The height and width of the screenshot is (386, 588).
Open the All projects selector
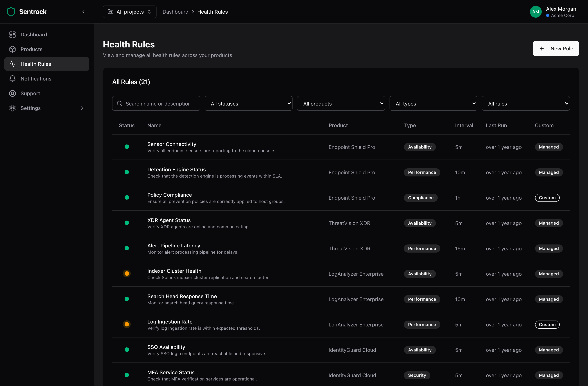tap(130, 12)
